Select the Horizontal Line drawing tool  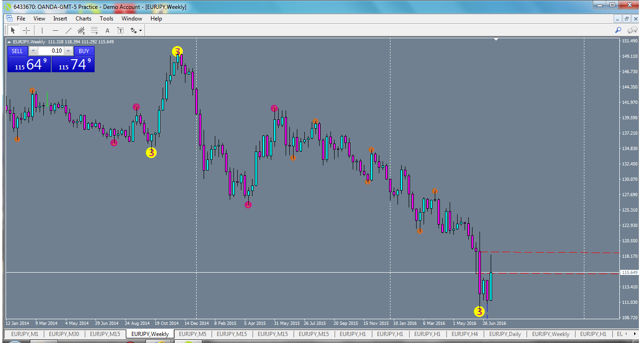55,30
